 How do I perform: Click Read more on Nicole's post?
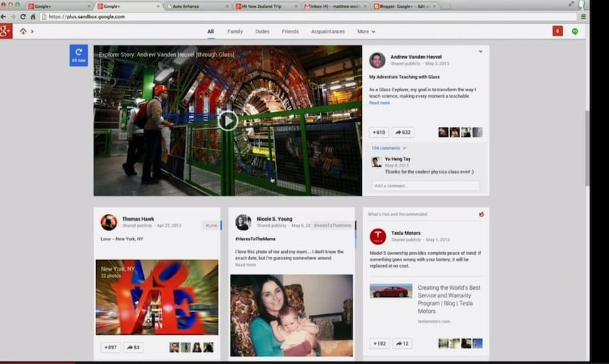pyautogui.click(x=246, y=265)
